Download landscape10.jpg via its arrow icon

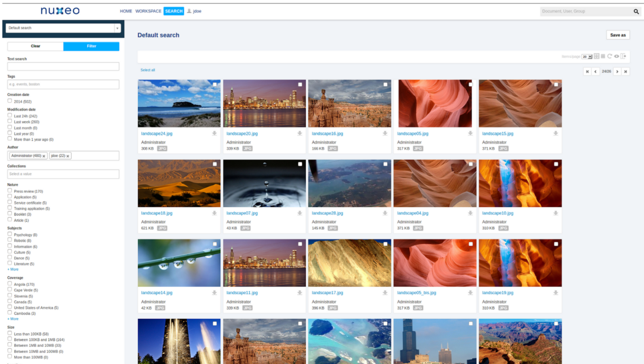point(556,213)
